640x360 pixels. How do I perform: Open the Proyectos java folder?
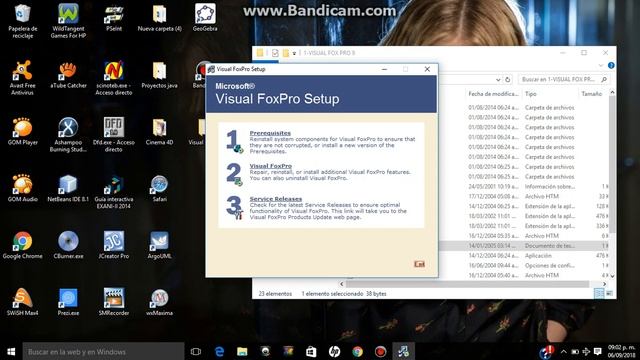(x=159, y=76)
